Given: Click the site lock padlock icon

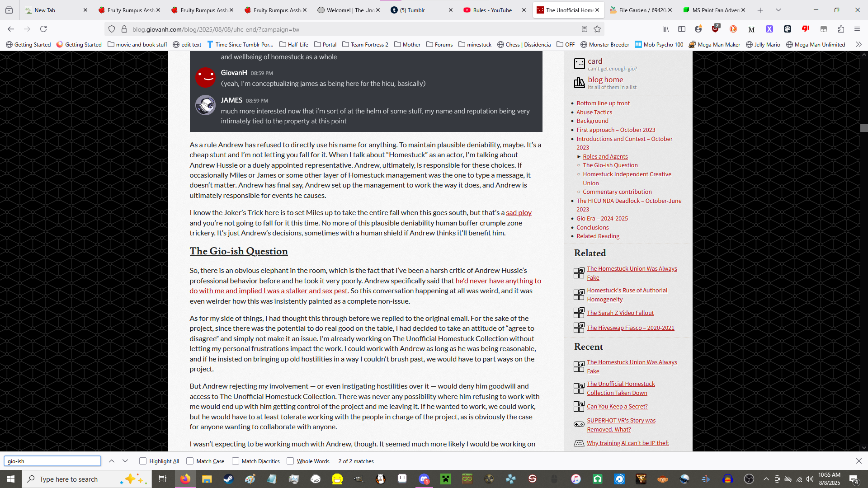Looking at the screenshot, I should 124,29.
